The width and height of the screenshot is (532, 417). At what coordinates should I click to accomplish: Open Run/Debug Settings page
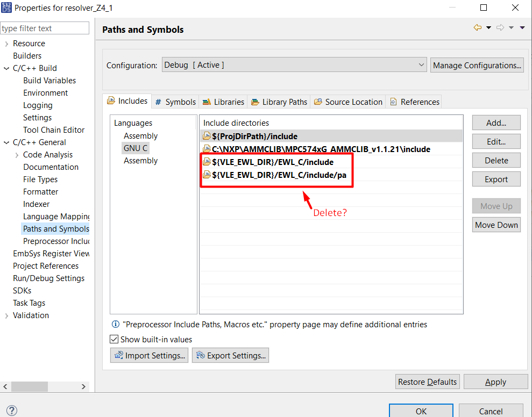click(x=48, y=278)
